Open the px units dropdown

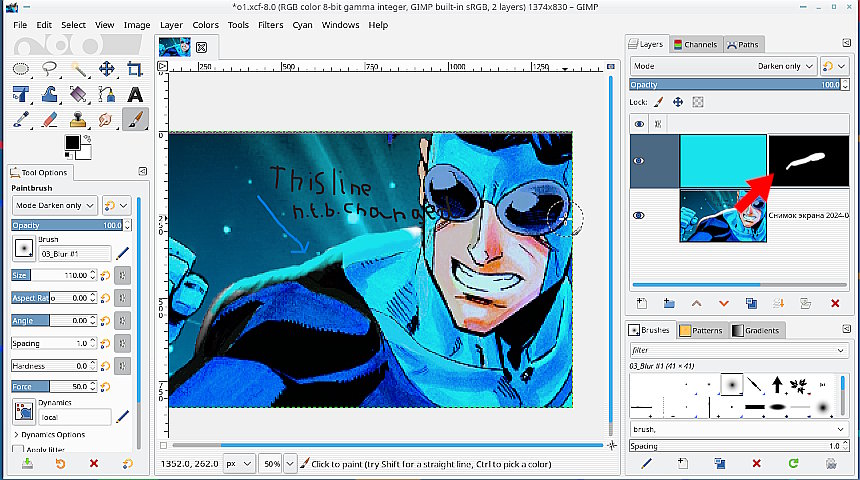click(240, 464)
